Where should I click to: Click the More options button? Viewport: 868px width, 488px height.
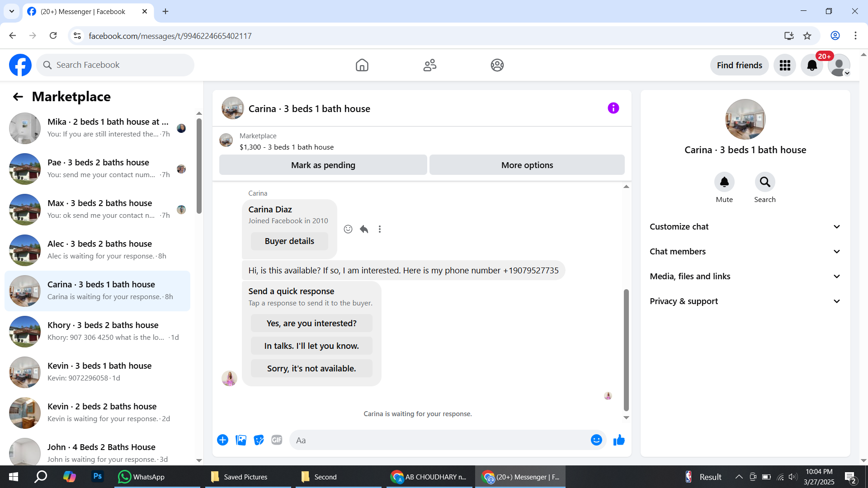(527, 165)
